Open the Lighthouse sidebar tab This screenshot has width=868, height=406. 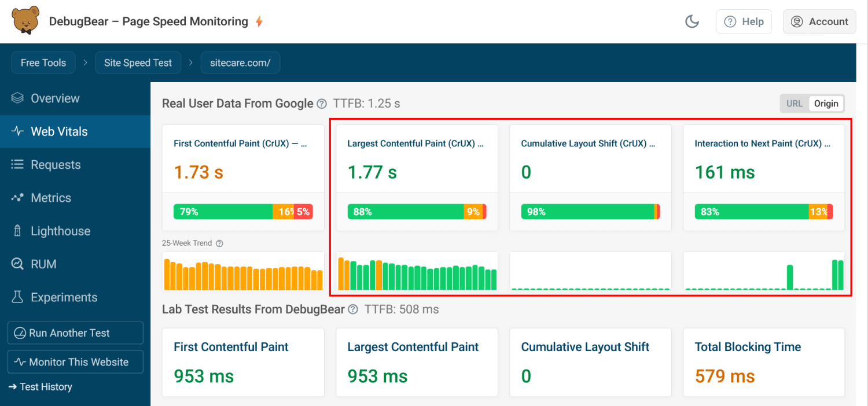[x=75, y=231]
